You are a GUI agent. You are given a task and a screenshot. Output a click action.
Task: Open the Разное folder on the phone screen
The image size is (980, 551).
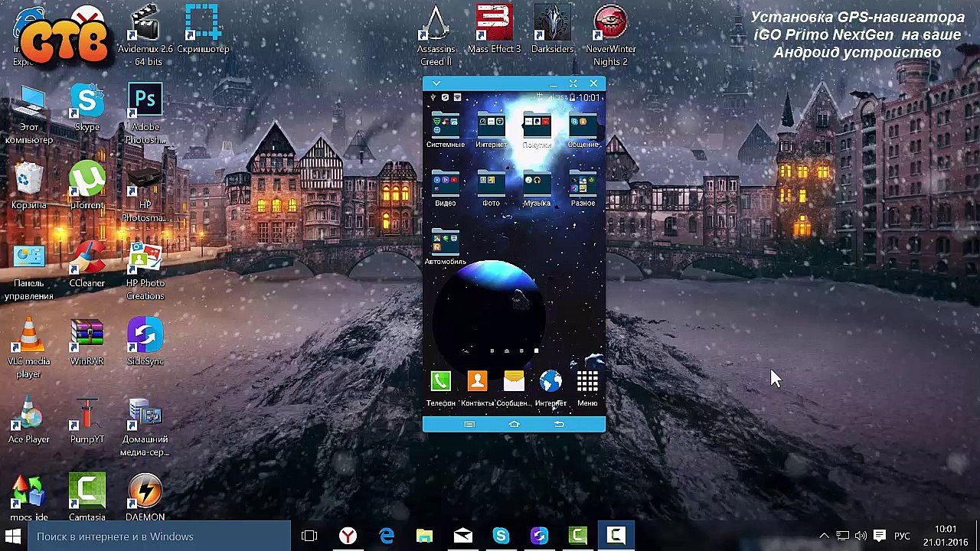583,189
